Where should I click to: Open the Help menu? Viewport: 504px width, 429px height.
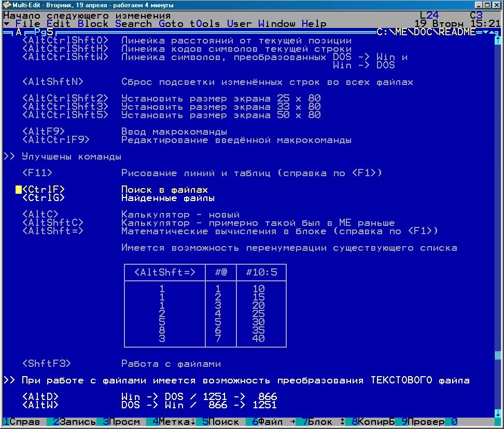(x=314, y=24)
